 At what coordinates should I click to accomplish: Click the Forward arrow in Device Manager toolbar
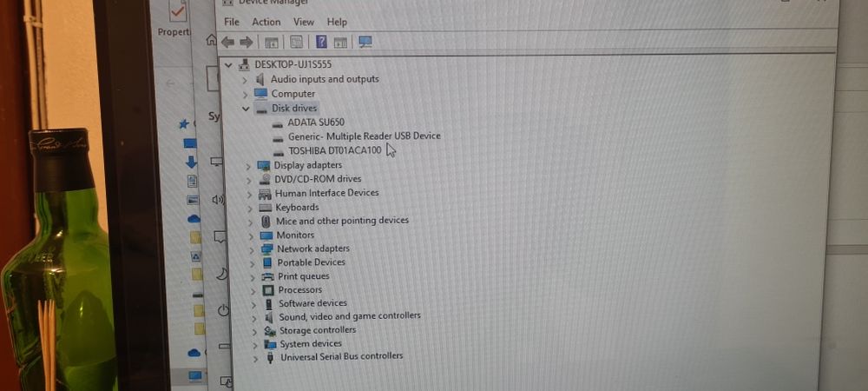click(247, 42)
